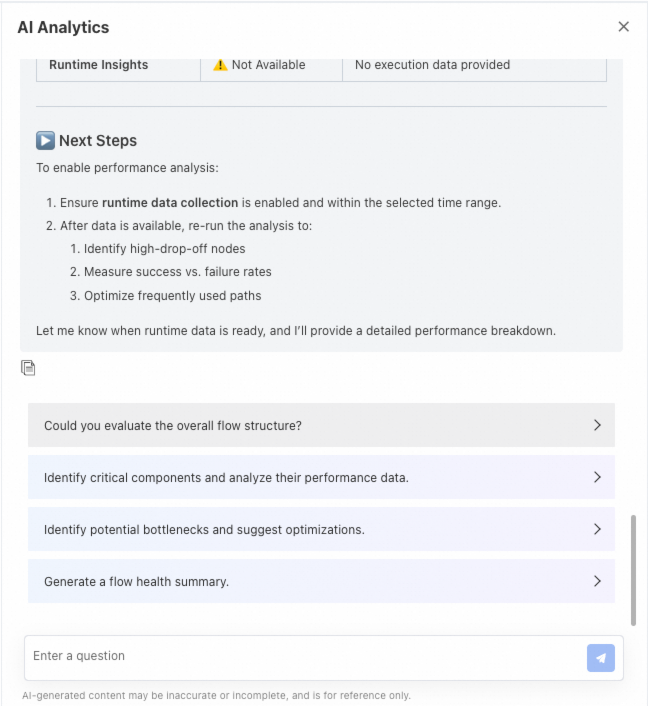
Task: Click the vertical scrollbar thumb of the chat
Action: coord(633,570)
